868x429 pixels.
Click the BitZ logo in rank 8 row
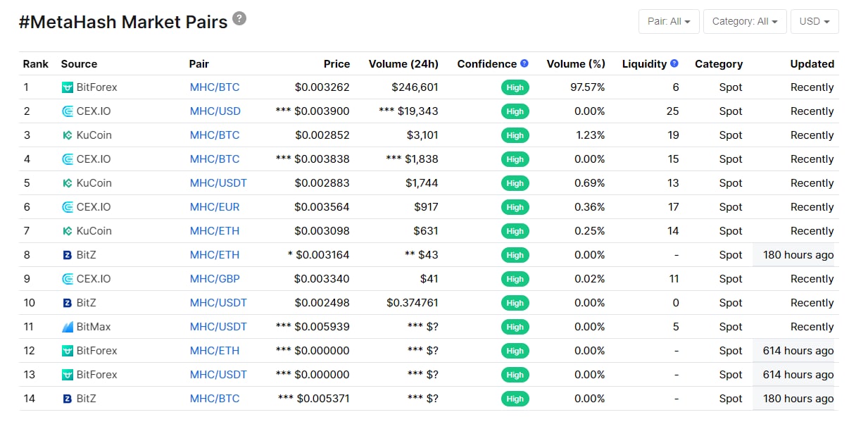pyautogui.click(x=68, y=255)
